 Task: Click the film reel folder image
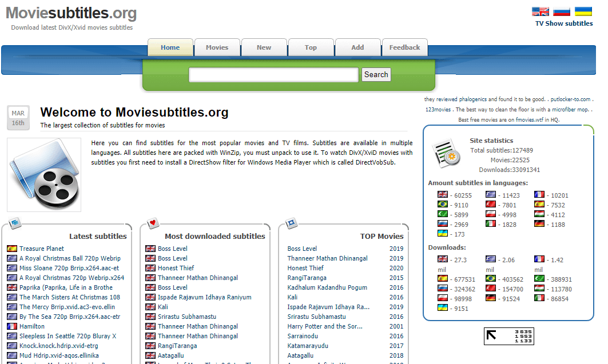(x=44, y=175)
